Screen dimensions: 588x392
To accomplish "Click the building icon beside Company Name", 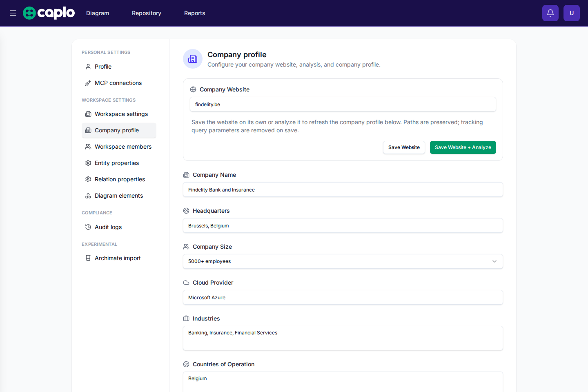I will point(186,175).
